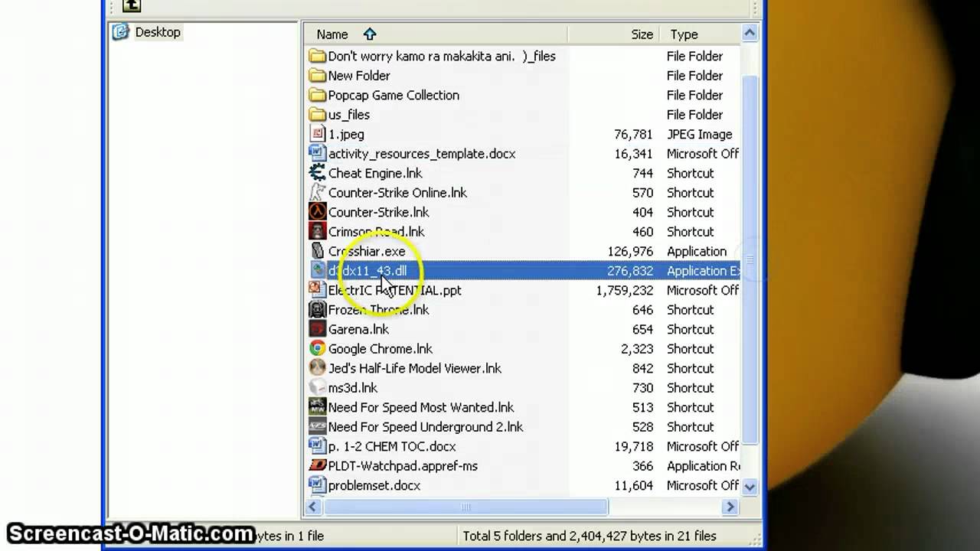Click the size value 276,832
This screenshot has width=980, height=551.
630,271
